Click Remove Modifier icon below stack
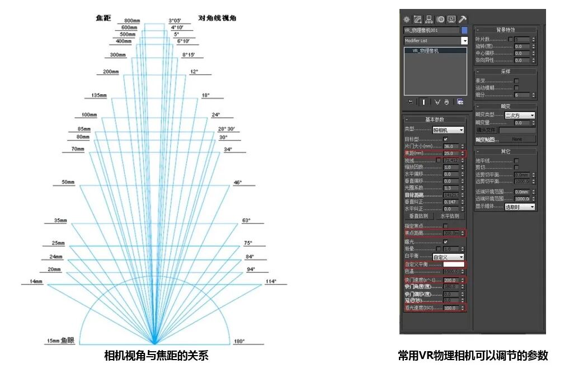 pos(446,102)
